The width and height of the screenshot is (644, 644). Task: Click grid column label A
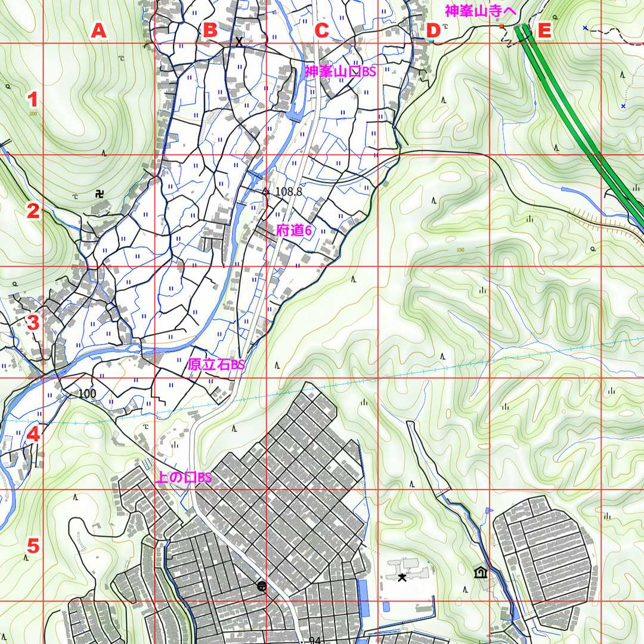[98, 31]
